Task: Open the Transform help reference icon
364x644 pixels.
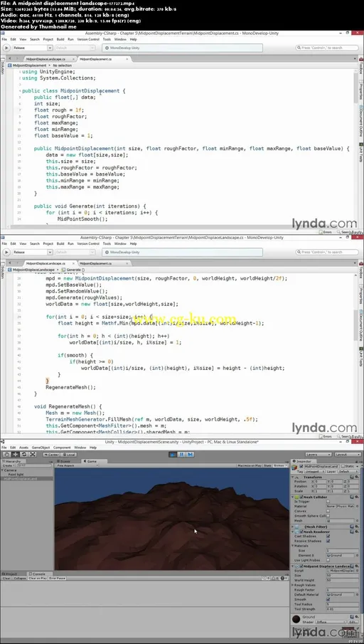Action: click(x=352, y=477)
